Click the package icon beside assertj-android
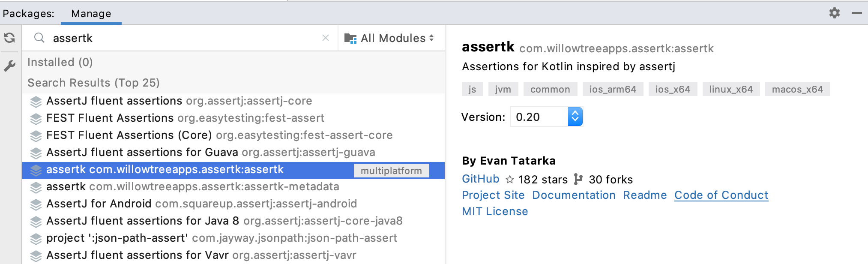This screenshot has width=868, height=264. pyautogui.click(x=36, y=204)
